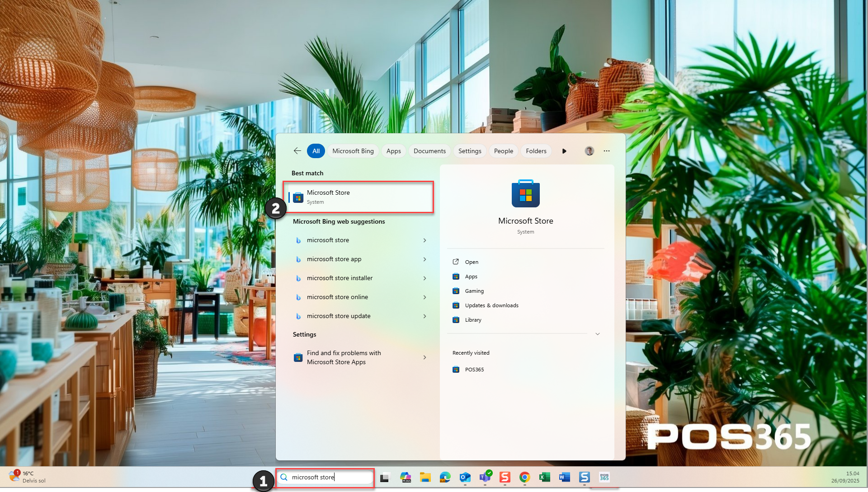Open the weather widget showing 16°C
Screen dimensions: 868x492
point(27,477)
